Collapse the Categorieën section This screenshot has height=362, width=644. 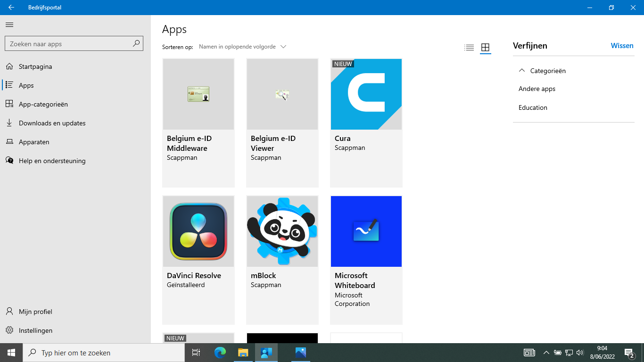(x=542, y=71)
